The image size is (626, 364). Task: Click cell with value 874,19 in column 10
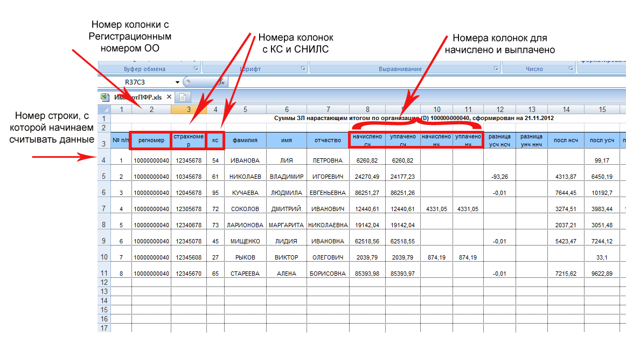437,254
